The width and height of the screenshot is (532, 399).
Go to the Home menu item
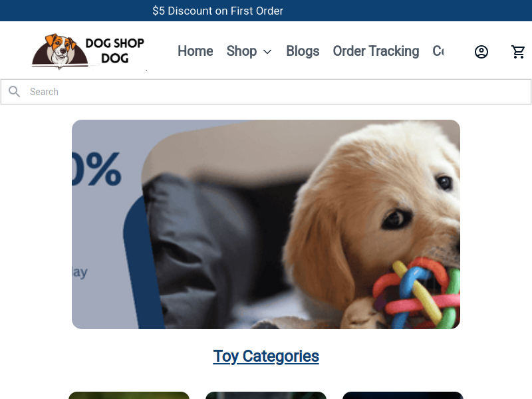point(196,51)
